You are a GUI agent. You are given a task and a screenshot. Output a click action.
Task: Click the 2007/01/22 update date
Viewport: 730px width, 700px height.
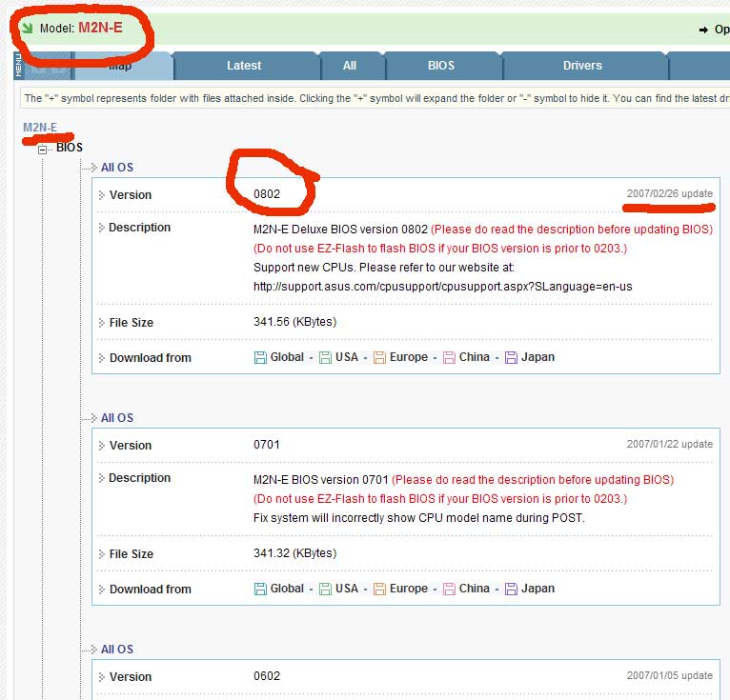click(x=669, y=444)
